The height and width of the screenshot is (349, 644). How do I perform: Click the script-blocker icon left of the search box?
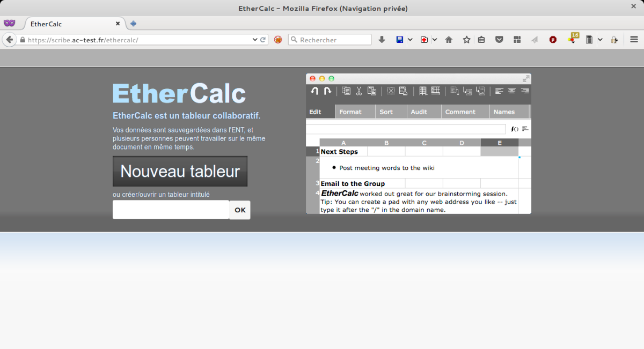tap(278, 40)
